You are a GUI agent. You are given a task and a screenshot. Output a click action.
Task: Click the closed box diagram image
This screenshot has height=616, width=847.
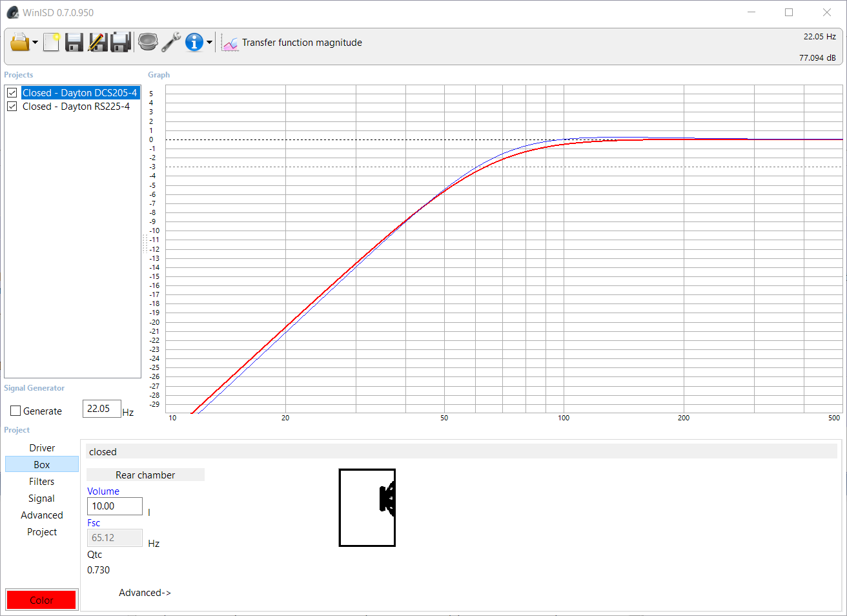[x=367, y=508]
